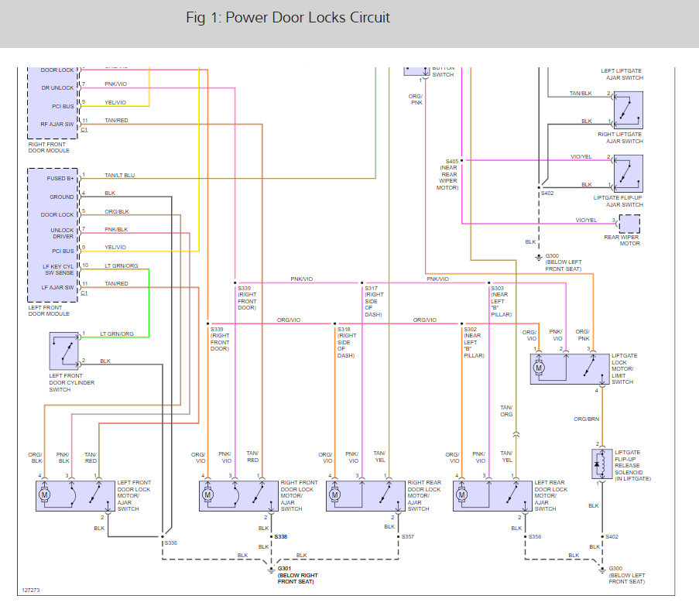Screen dimensions: 699x616
Task: Select the left rear door lock motor symbol
Action: pos(462,495)
